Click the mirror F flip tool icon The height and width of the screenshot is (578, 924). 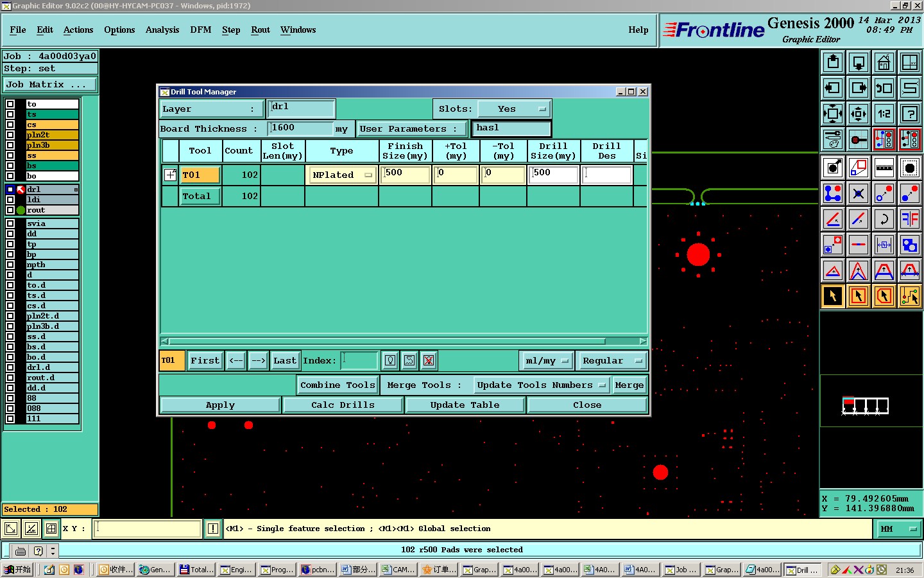pyautogui.click(x=909, y=219)
